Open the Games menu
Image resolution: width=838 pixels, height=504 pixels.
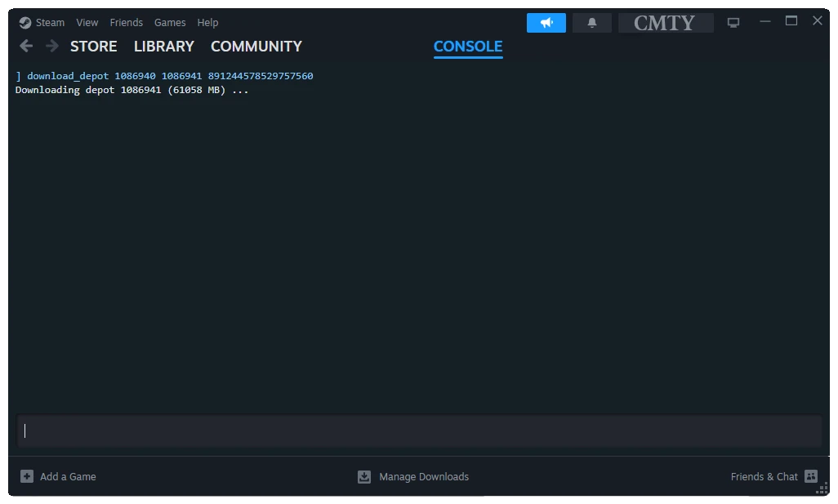click(170, 22)
